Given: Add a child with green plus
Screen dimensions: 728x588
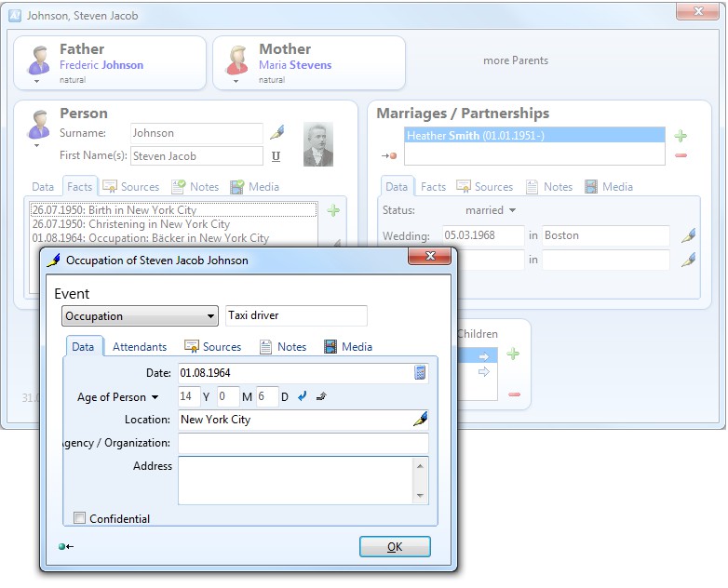Looking at the screenshot, I should (513, 354).
